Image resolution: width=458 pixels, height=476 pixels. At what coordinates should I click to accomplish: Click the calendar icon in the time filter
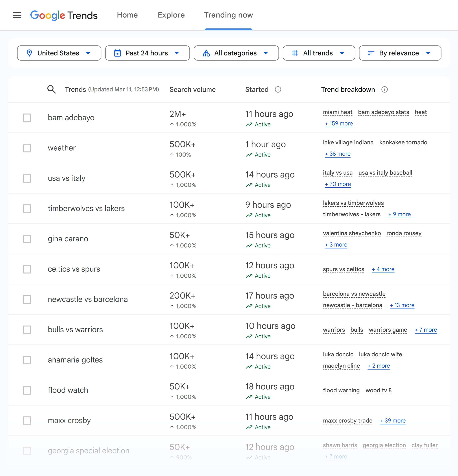[x=118, y=53]
